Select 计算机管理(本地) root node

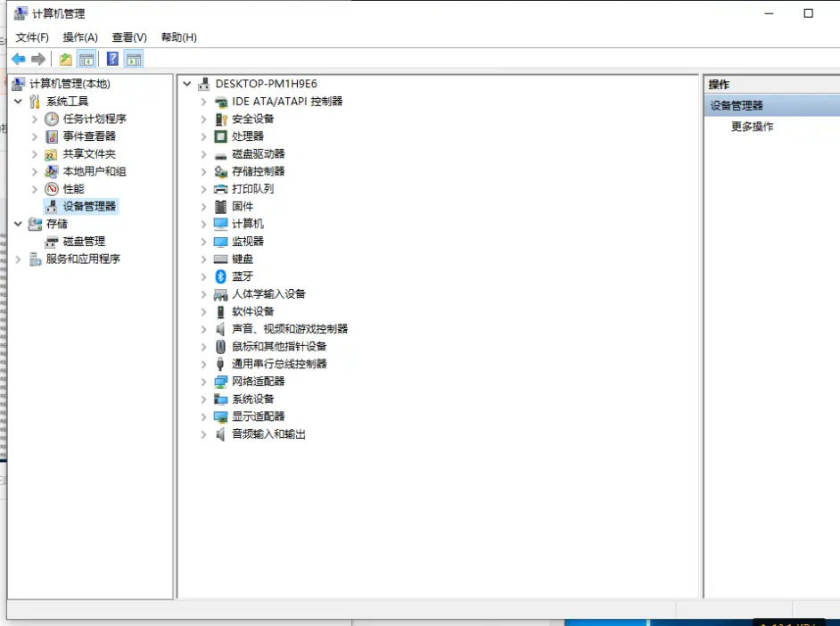click(x=70, y=84)
